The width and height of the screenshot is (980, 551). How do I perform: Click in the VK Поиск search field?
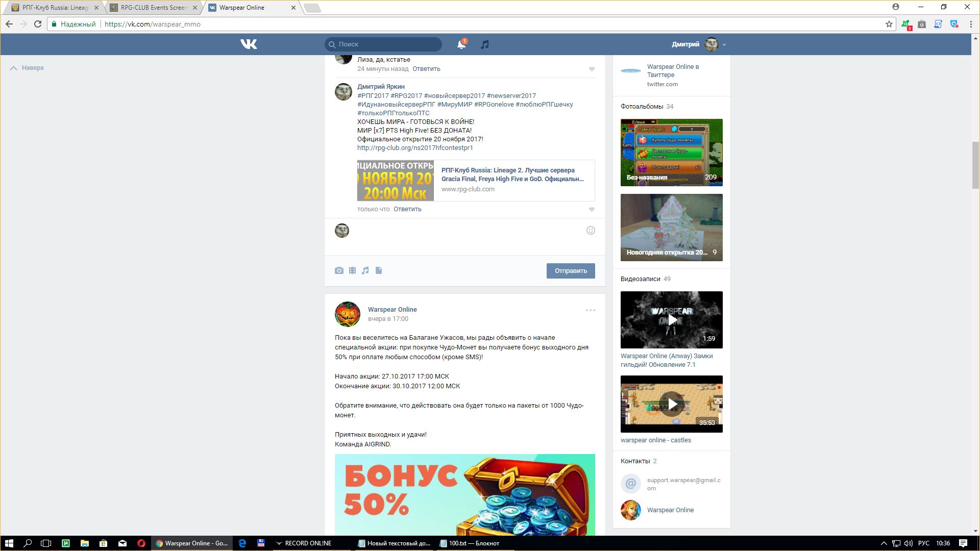click(388, 44)
